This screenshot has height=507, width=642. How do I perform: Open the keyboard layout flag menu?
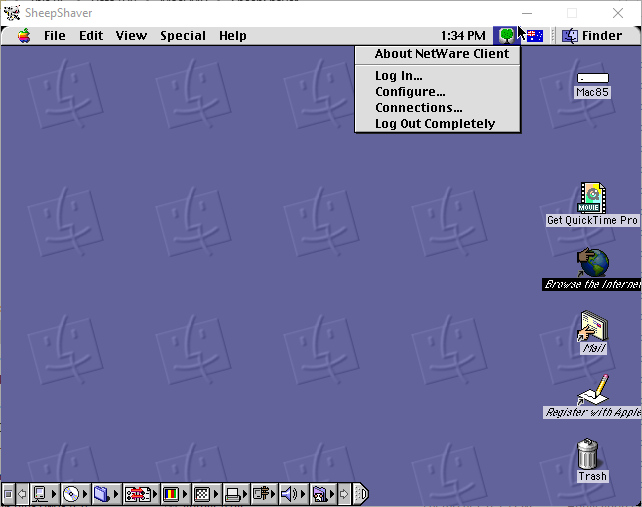pos(535,36)
